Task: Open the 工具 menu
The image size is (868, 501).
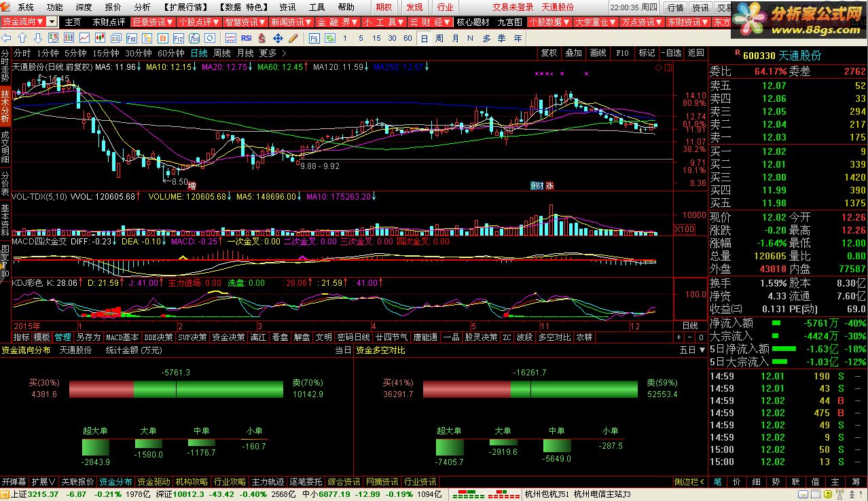Action: point(317,7)
